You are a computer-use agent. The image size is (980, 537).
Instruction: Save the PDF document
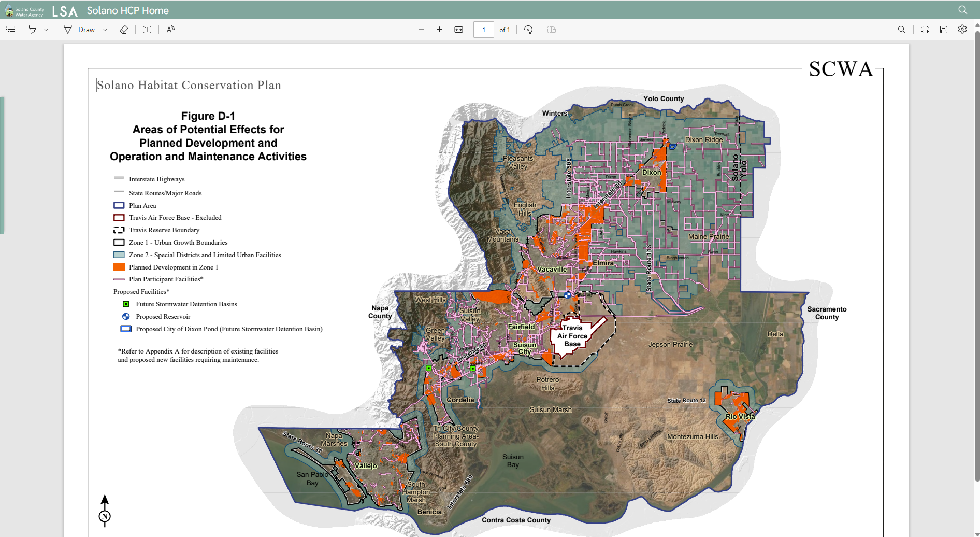944,30
